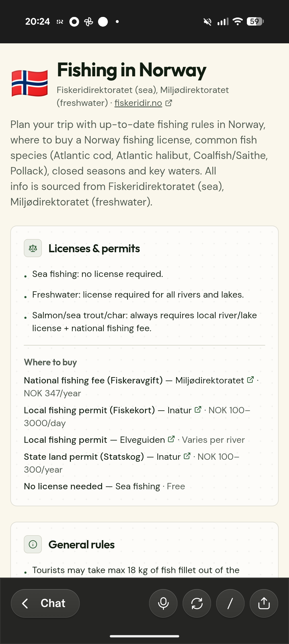The height and width of the screenshot is (644, 289).
Task: Open the Inatur external link for Fiskekort
Action: coord(197,410)
